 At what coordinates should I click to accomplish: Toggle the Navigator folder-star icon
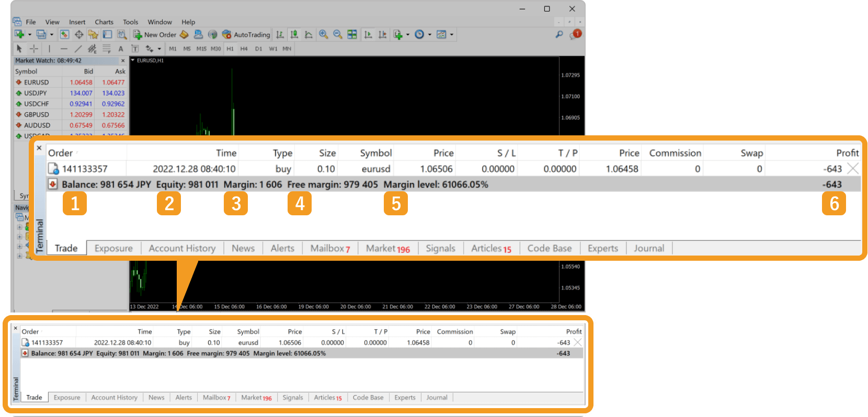click(x=93, y=34)
